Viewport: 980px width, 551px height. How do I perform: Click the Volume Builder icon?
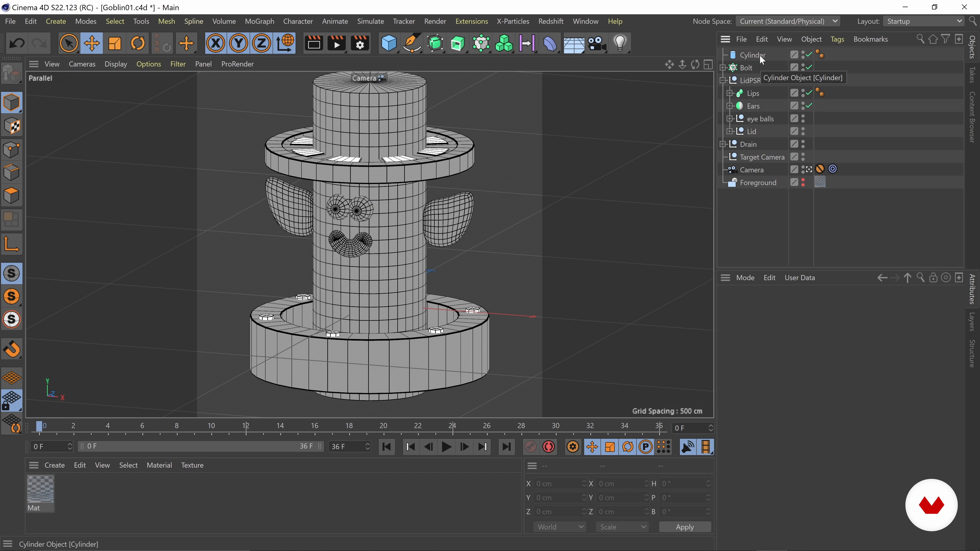point(504,43)
